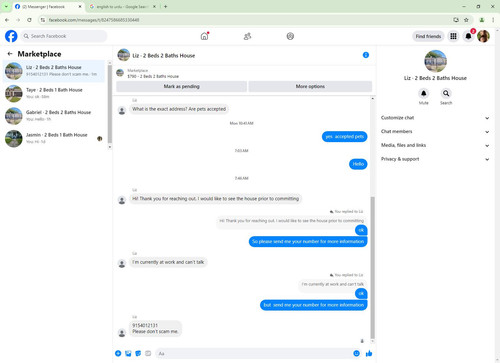The width and height of the screenshot is (500, 363).
Task: Click the "Hello" message bubble
Action: point(358,164)
